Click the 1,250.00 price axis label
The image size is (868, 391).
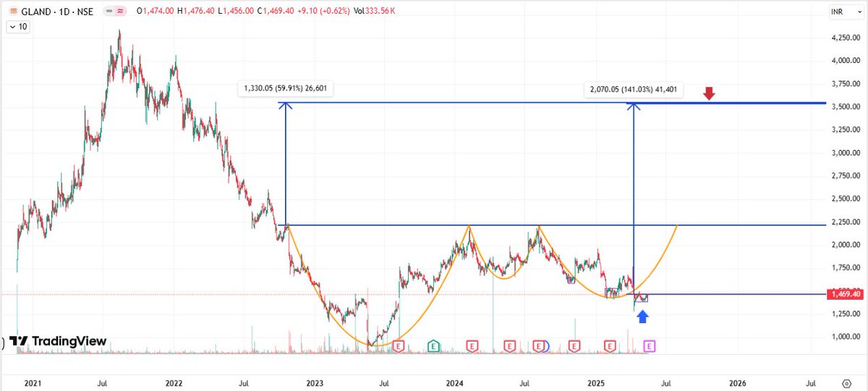tap(846, 314)
